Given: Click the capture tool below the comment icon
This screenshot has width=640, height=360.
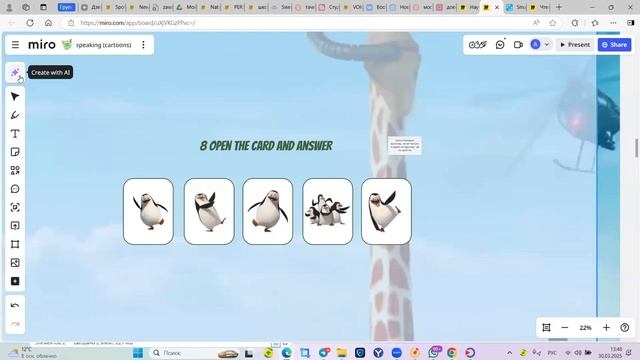Looking at the screenshot, I should coord(15,207).
